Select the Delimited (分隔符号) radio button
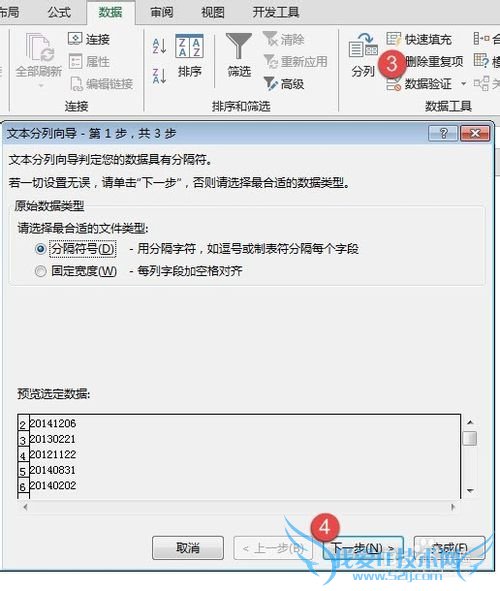The image size is (500, 591). 41,249
